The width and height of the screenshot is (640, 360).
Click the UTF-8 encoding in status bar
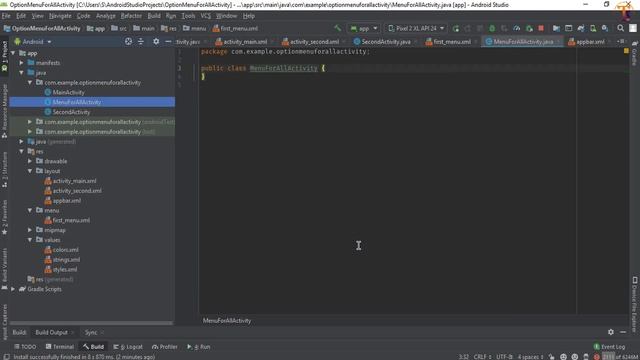pyautogui.click(x=504, y=357)
